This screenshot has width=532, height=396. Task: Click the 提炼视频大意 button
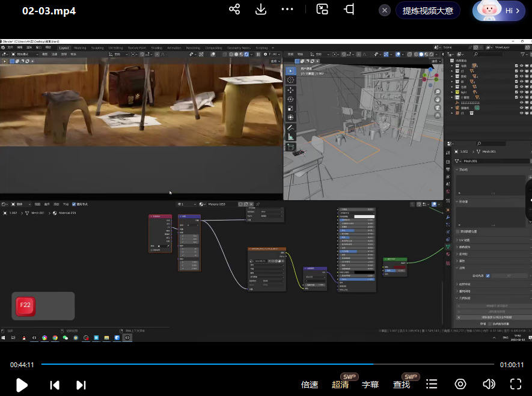(x=428, y=10)
